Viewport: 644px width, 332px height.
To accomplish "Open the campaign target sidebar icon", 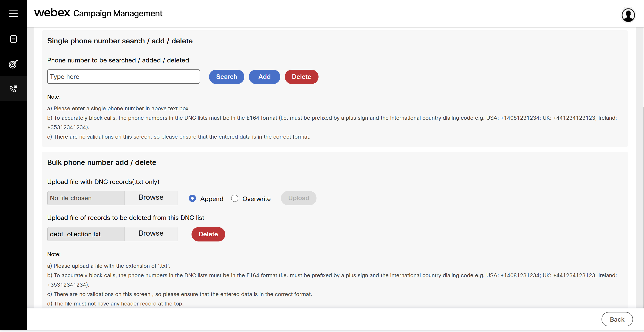I will click(x=13, y=64).
